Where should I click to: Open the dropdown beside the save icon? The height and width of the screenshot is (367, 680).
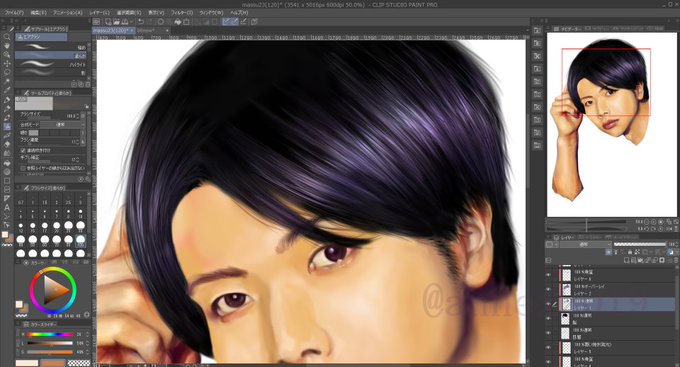pyautogui.click(x=131, y=21)
